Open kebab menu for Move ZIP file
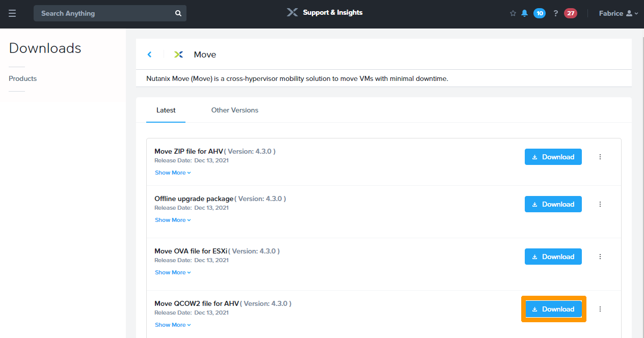Screen dimensions: 644x338 pyautogui.click(x=600, y=157)
